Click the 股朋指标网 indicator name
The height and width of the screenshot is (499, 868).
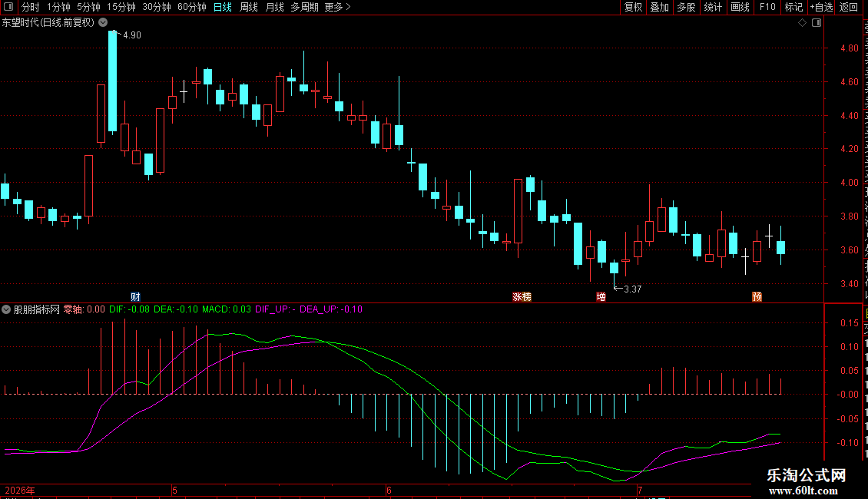click(x=37, y=310)
